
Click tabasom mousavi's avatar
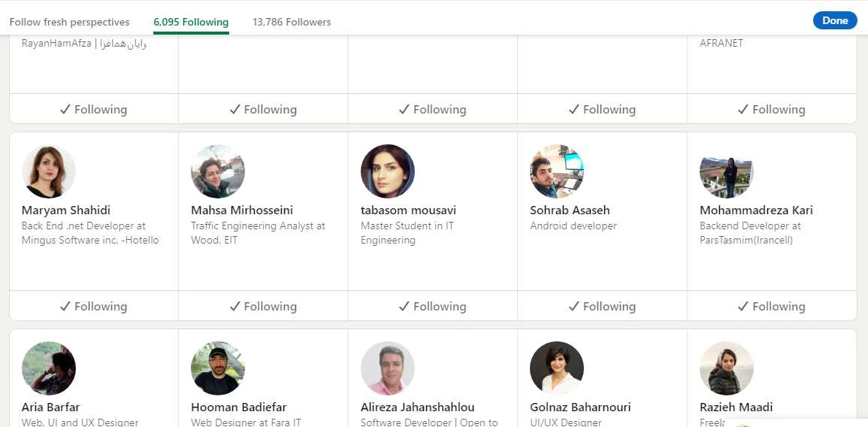388,171
